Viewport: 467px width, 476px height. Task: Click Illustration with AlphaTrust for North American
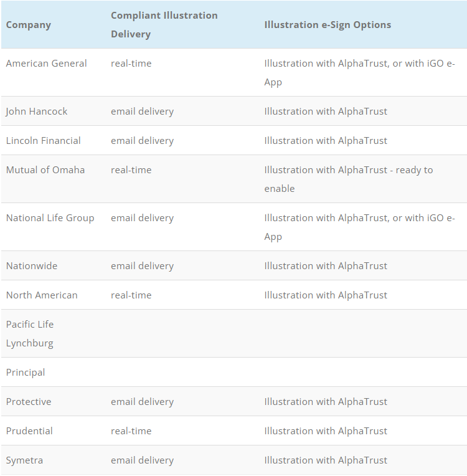[x=326, y=295]
